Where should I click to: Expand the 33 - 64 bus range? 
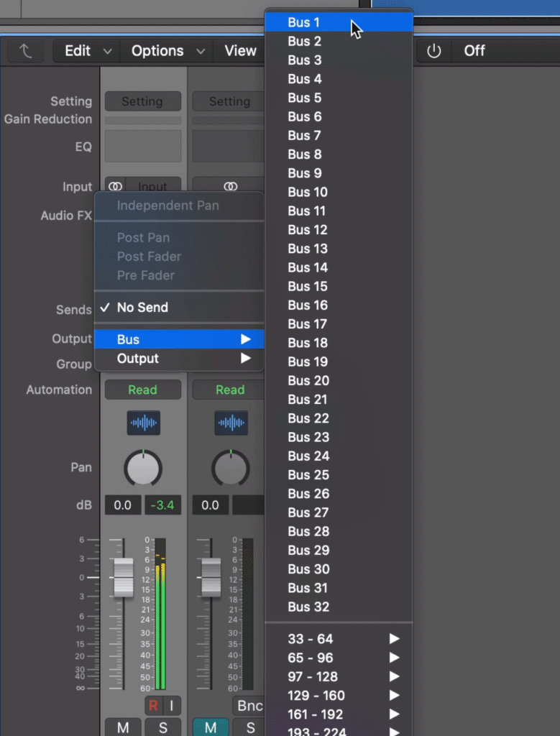(x=339, y=639)
